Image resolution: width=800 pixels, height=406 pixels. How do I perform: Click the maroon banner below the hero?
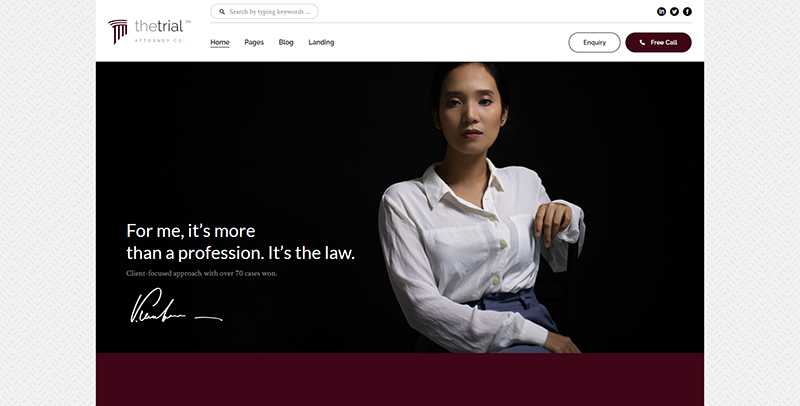[x=399, y=379]
